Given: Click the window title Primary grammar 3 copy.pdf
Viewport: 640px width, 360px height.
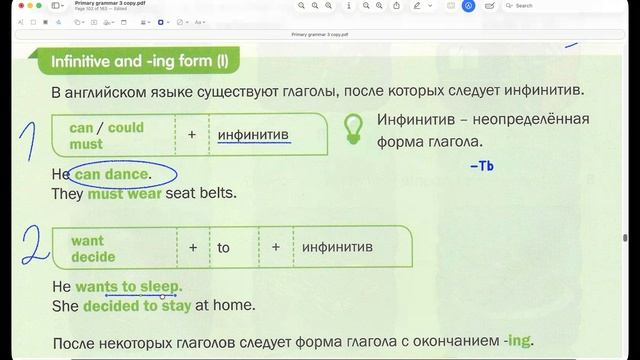Looking at the screenshot, I should click(x=110, y=3).
